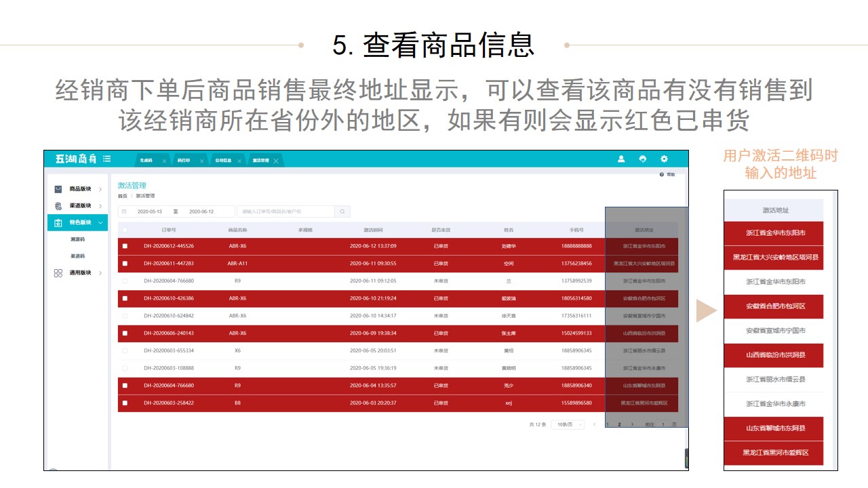Open the 10条/页 page size dropdown
Screen dimensions: 868x488
coord(567,424)
